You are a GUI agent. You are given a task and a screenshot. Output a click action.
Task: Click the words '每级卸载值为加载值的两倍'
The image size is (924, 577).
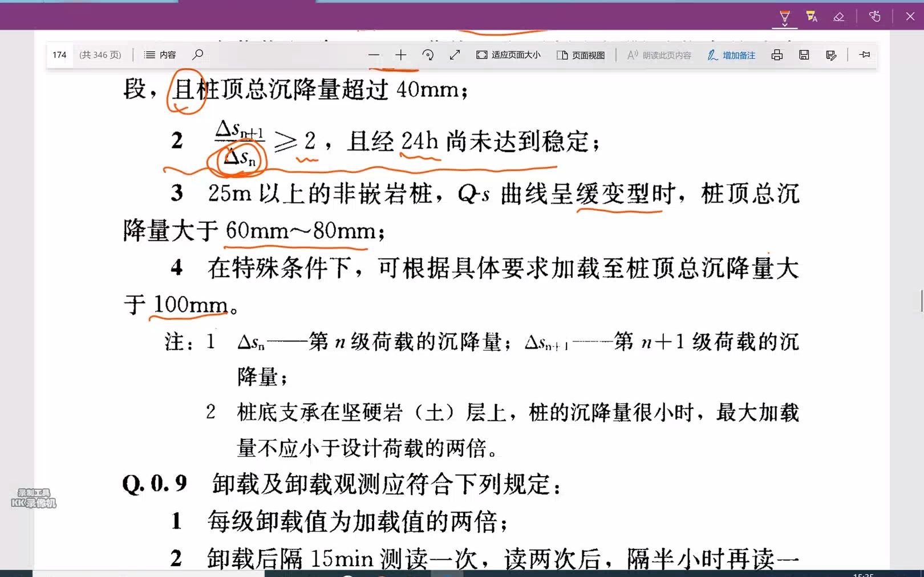353,521
